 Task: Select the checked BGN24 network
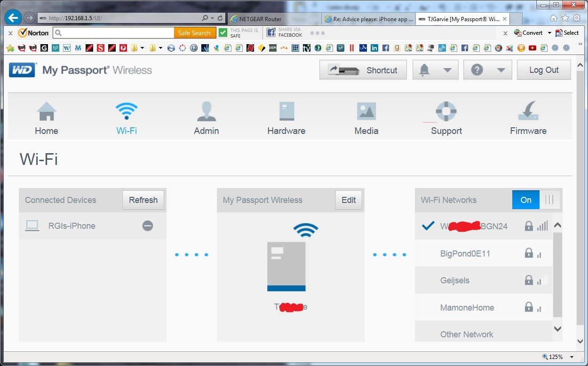[x=484, y=226]
